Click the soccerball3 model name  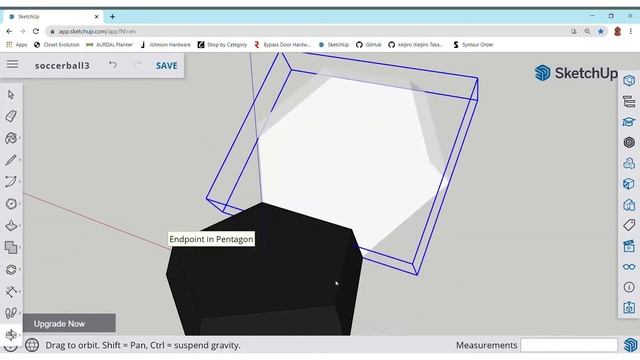coord(62,66)
